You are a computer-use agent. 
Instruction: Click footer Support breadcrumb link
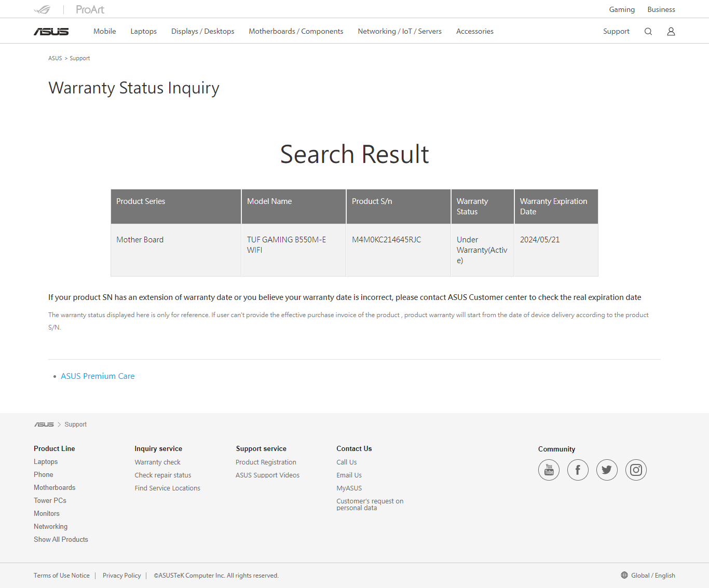point(76,425)
